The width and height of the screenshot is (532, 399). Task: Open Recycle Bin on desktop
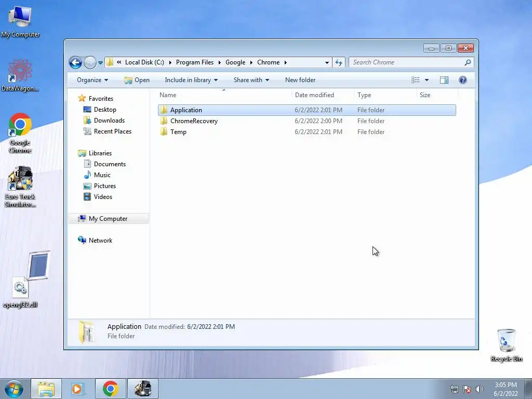[506, 345]
